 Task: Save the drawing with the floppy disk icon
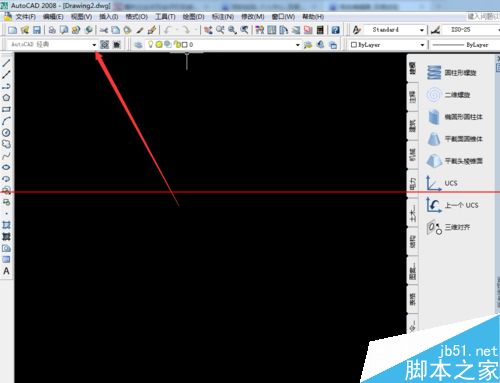click(x=37, y=30)
